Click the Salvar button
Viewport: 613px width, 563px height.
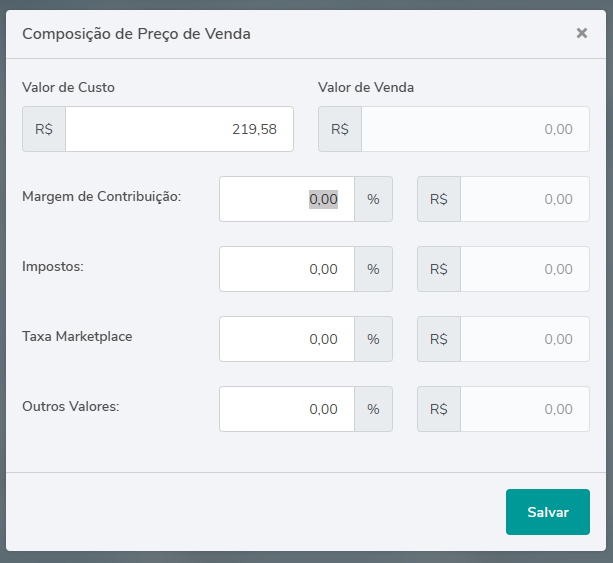click(547, 512)
